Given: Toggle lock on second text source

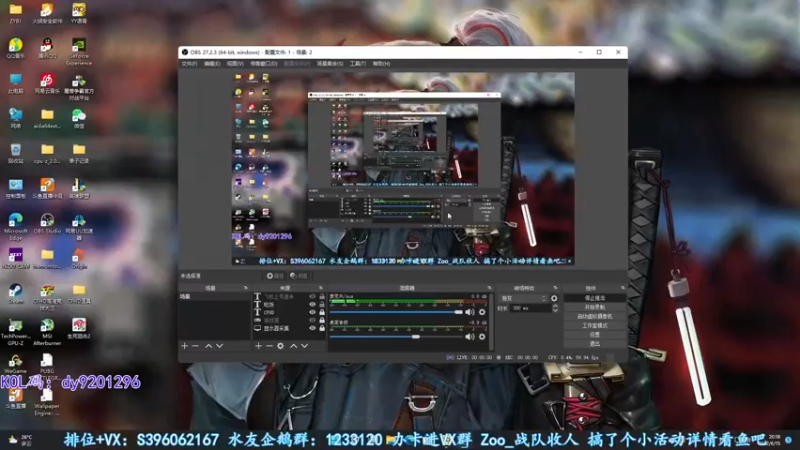Looking at the screenshot, I should pos(322,305).
